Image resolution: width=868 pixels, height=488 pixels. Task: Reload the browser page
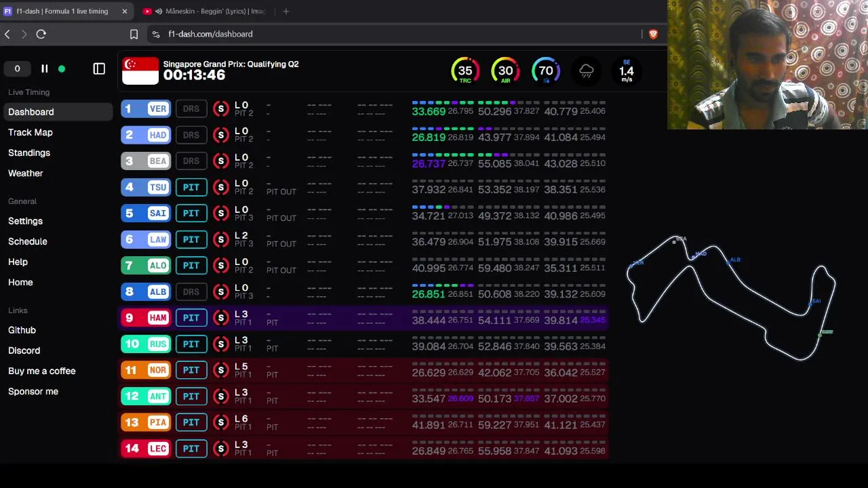tap(41, 34)
